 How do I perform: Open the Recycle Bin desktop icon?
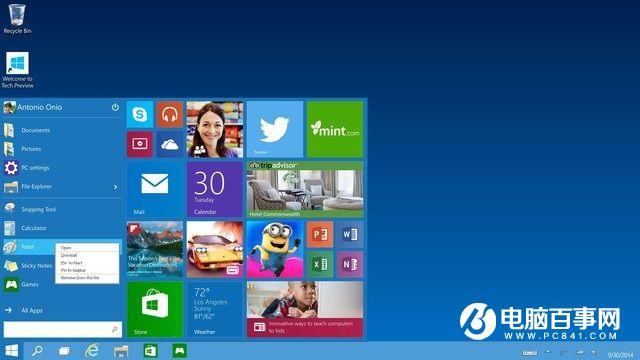17,19
